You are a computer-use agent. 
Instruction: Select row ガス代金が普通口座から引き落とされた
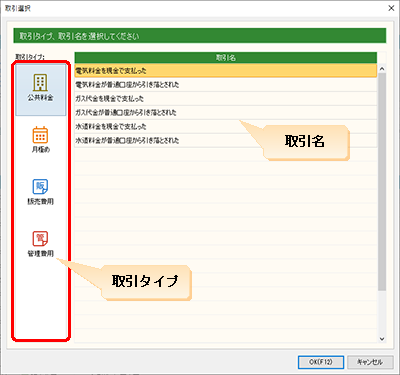(x=226, y=112)
